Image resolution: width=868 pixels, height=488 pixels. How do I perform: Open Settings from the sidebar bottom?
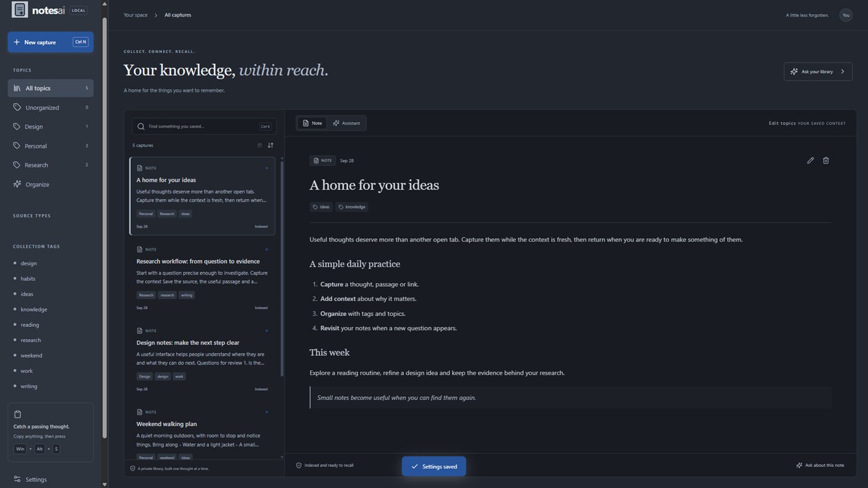[50, 479]
